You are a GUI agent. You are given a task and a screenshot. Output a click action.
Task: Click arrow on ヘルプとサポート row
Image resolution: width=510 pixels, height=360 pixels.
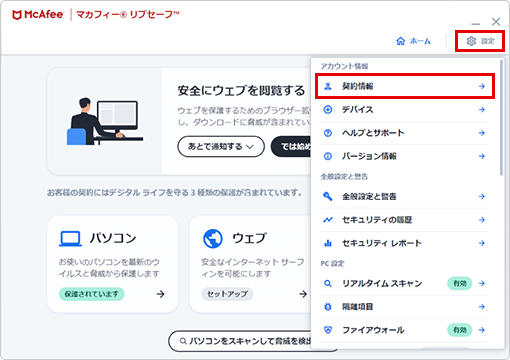[482, 133]
